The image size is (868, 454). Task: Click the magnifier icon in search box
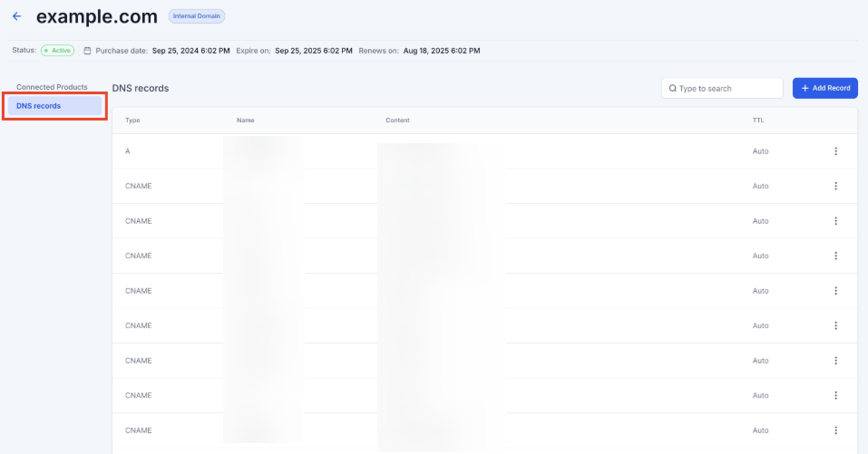pos(672,88)
